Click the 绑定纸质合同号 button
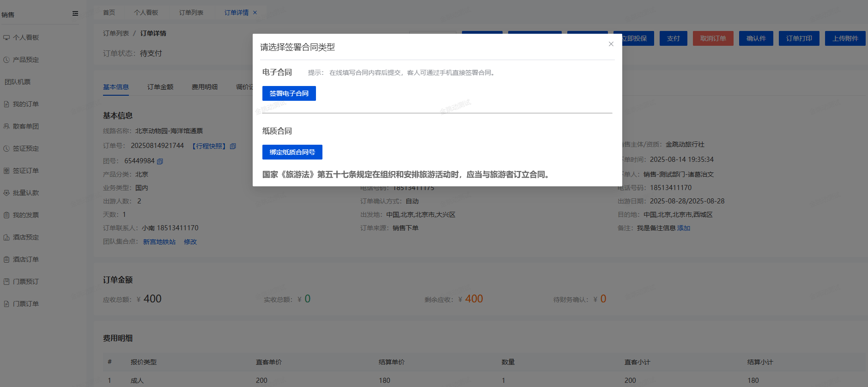This screenshot has width=868, height=387. [x=292, y=152]
